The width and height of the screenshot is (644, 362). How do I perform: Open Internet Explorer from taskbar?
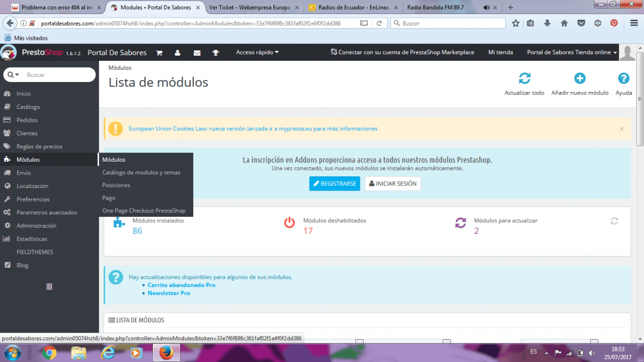click(x=108, y=353)
